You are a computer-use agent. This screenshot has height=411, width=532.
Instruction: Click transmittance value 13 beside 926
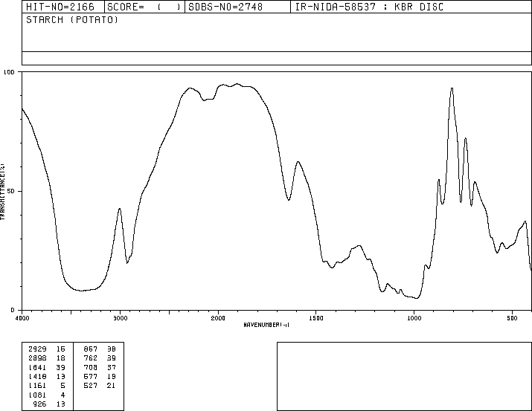click(x=61, y=404)
